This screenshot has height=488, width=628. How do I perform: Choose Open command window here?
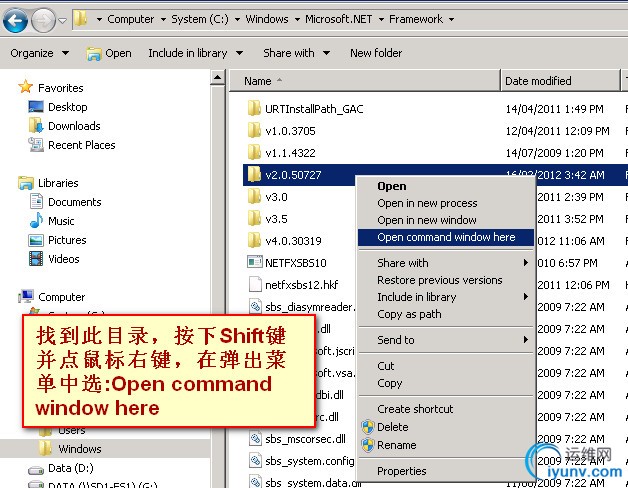[446, 237]
